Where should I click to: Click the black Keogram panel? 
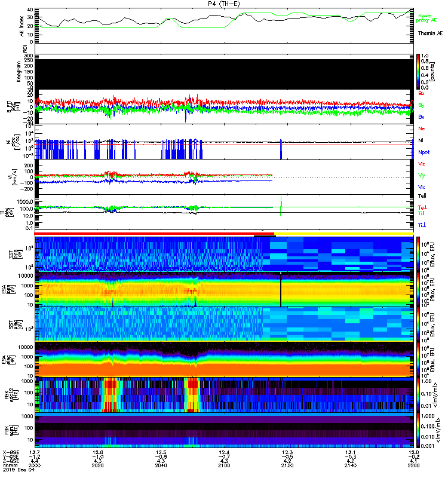tap(224, 74)
